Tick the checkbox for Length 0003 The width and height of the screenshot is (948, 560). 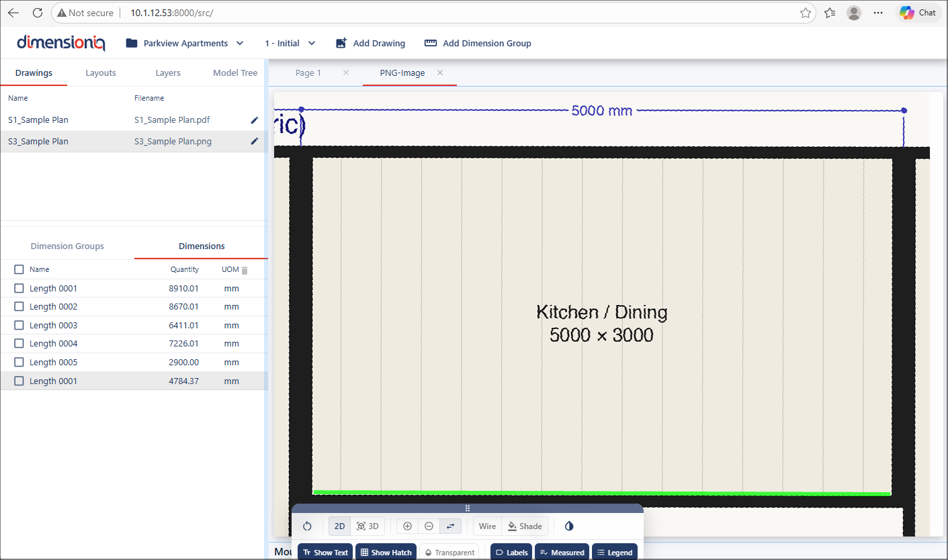[19, 326]
